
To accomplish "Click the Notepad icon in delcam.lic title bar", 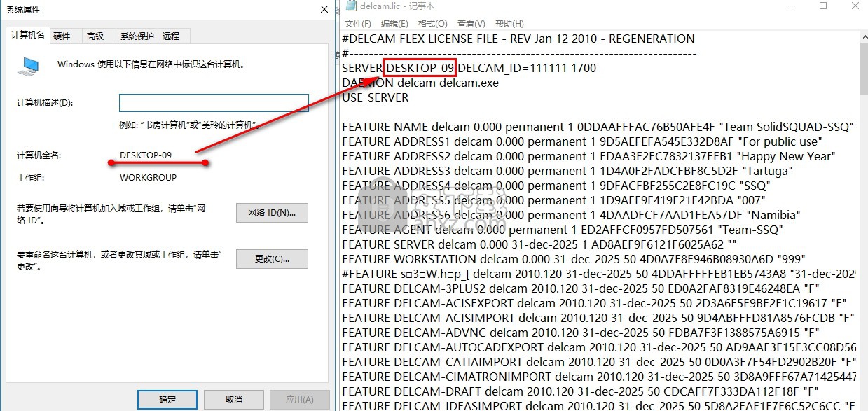I will tap(350, 6).
